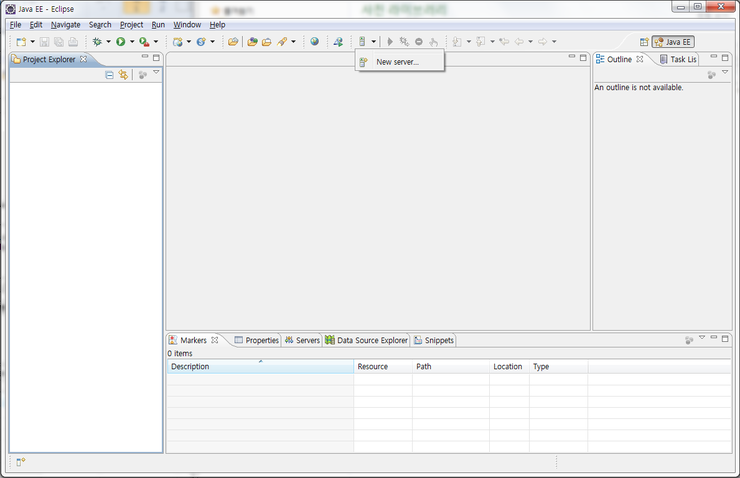The width and height of the screenshot is (740, 478).
Task: Click the profile/debug server icon
Action: tap(404, 42)
